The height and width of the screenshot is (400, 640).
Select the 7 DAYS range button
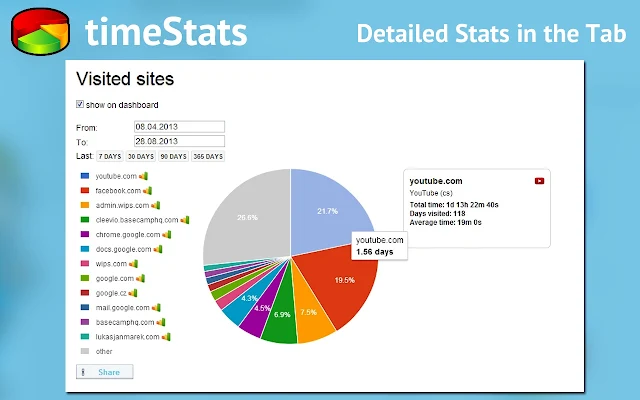click(x=110, y=156)
